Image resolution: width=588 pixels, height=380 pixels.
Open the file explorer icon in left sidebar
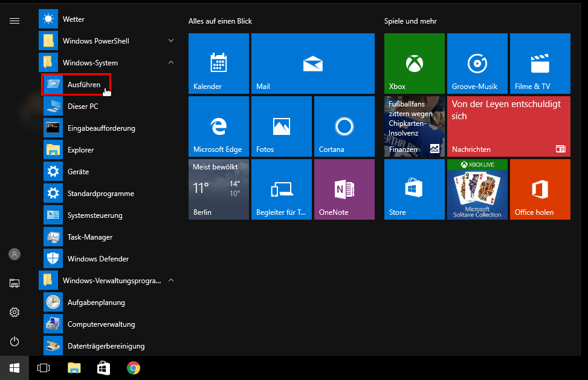click(15, 283)
